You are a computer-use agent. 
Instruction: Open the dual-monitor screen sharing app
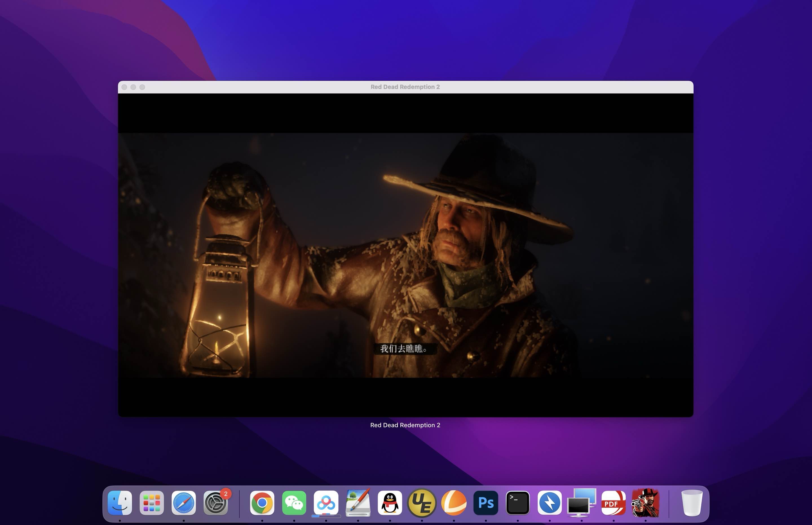coord(582,502)
